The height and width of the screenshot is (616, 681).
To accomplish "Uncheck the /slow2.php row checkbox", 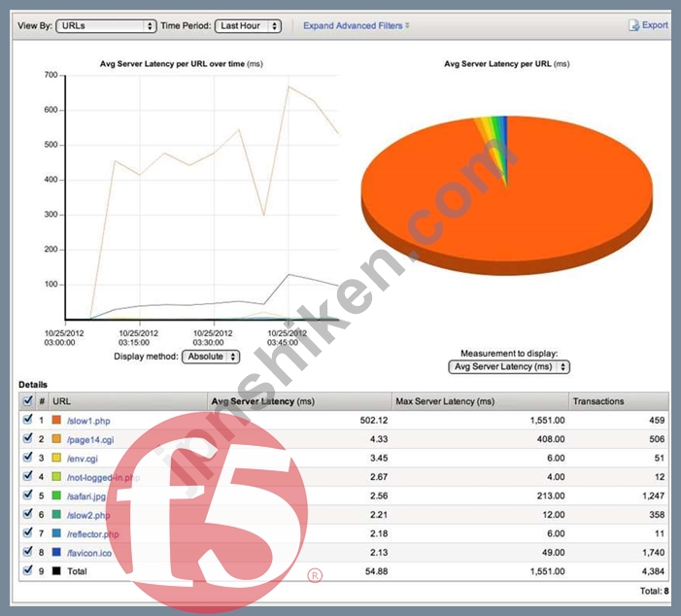I will tap(27, 513).
